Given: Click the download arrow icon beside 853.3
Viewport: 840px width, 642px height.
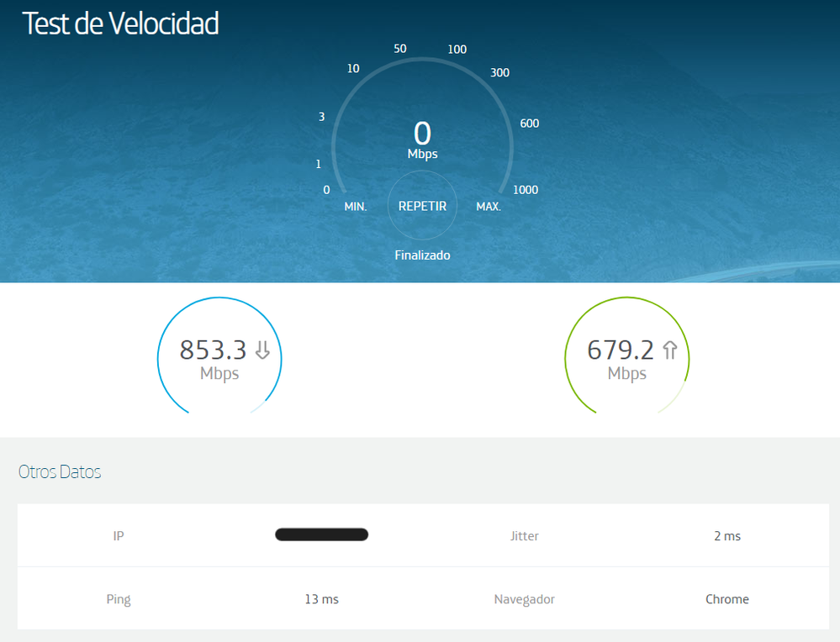Looking at the screenshot, I should [x=262, y=350].
